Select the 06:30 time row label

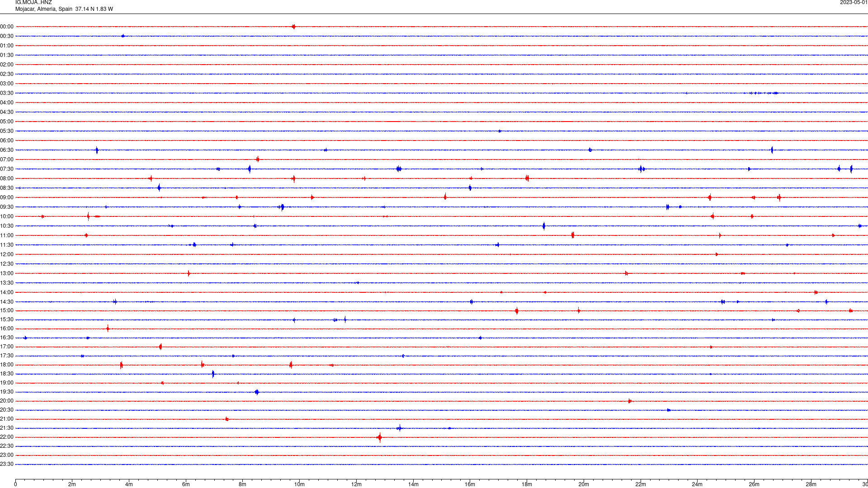point(7,150)
